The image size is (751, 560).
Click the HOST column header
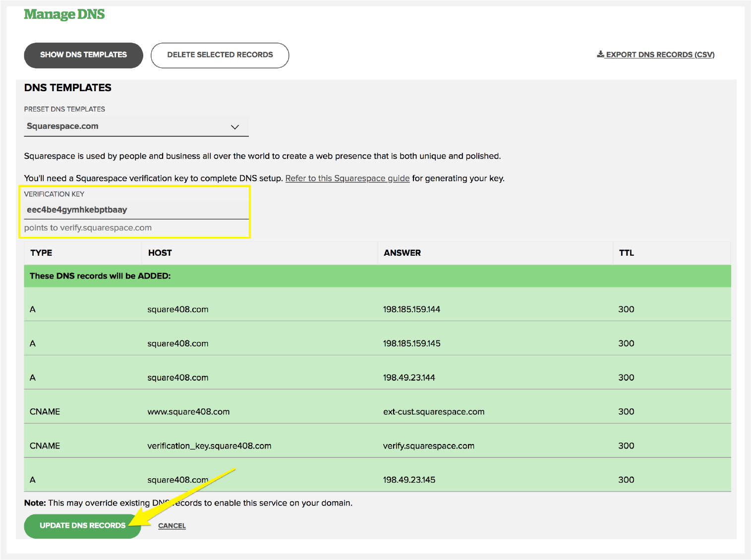click(x=160, y=253)
